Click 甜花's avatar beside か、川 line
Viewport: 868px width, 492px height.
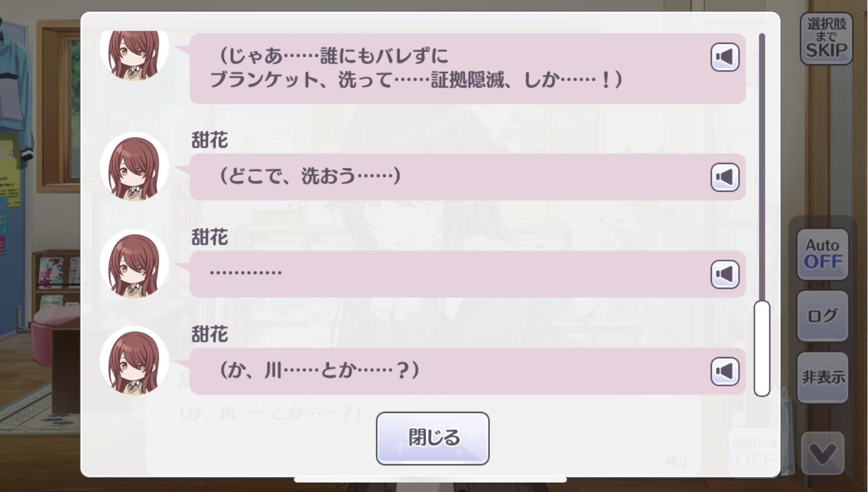tap(134, 361)
